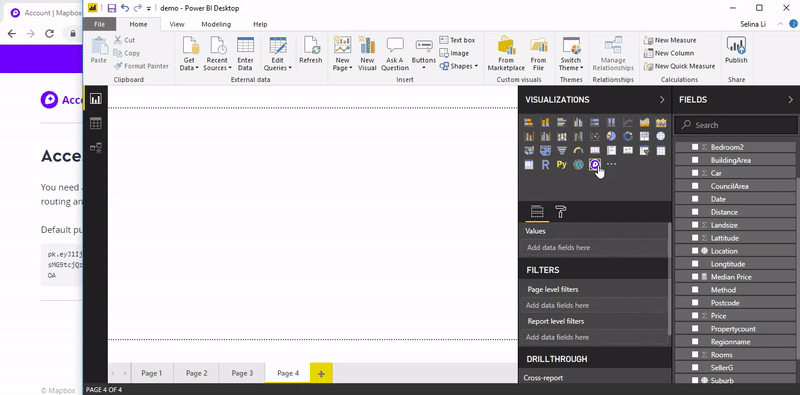Insert an Image from the ribbon
The width and height of the screenshot is (800, 395).
pos(454,53)
